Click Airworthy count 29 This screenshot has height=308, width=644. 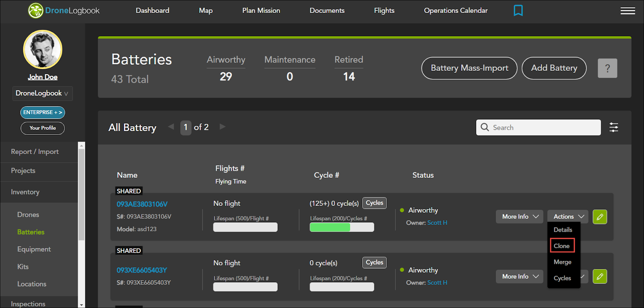point(226,76)
